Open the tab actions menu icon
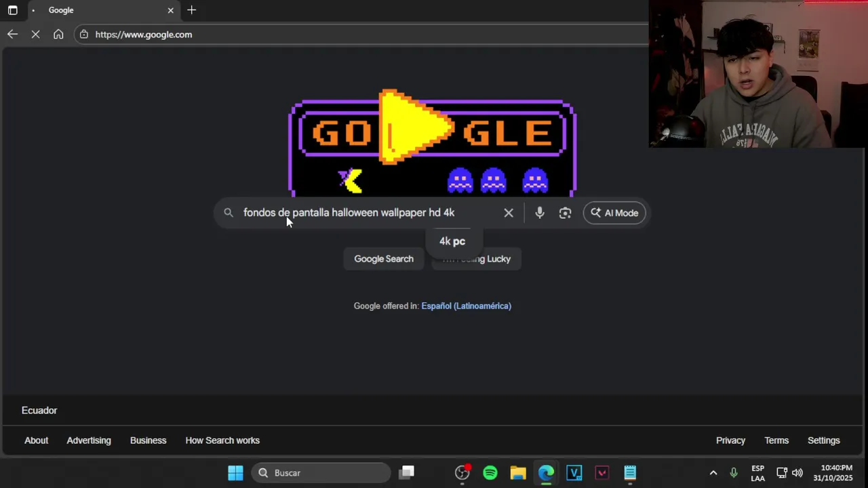The height and width of the screenshot is (488, 868). (12, 10)
